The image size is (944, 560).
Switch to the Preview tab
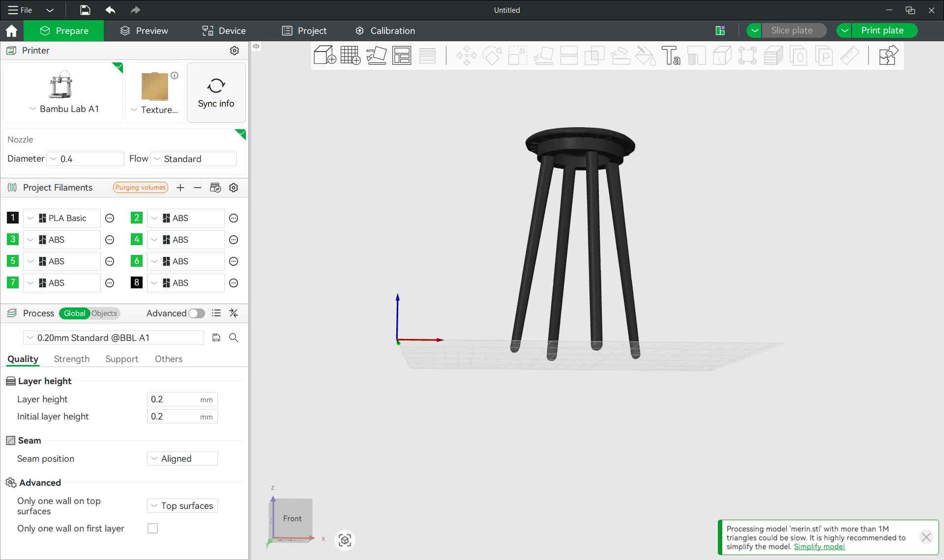(144, 31)
